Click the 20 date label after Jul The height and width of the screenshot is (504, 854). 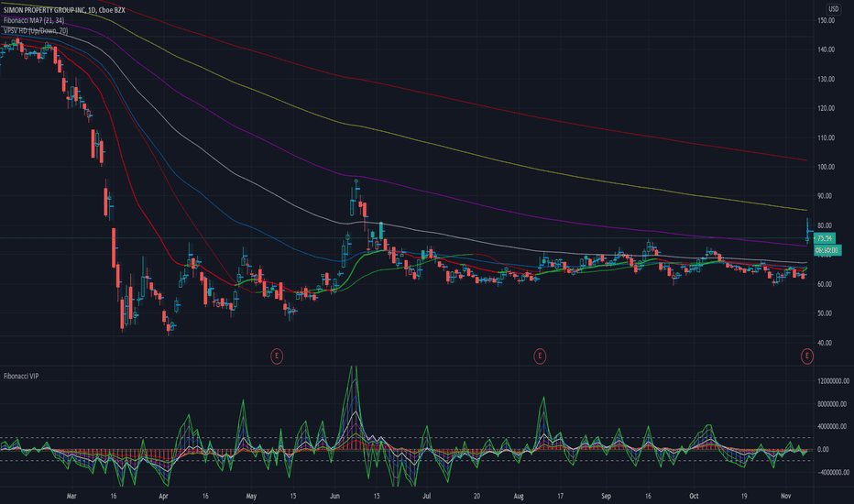pyautogui.click(x=476, y=497)
